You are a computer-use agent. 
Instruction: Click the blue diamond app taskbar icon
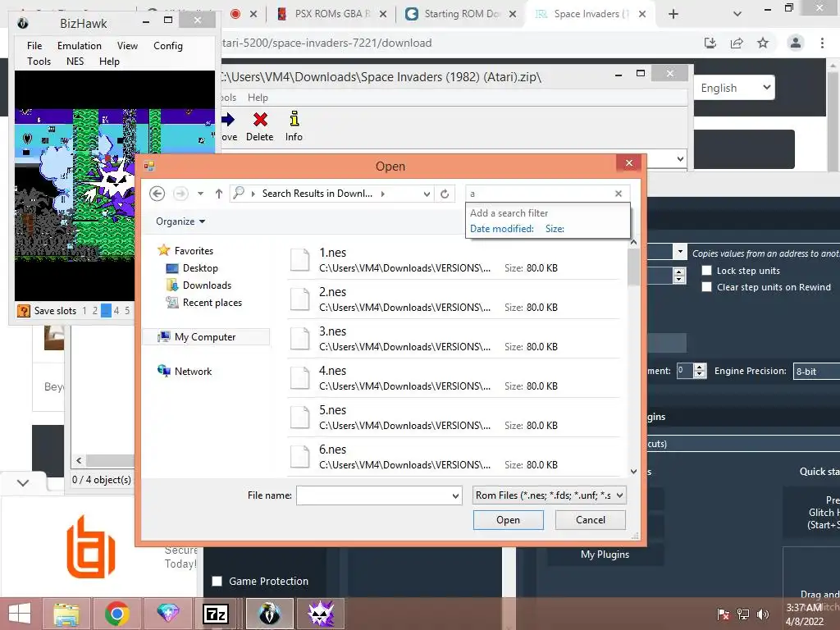(x=167, y=614)
